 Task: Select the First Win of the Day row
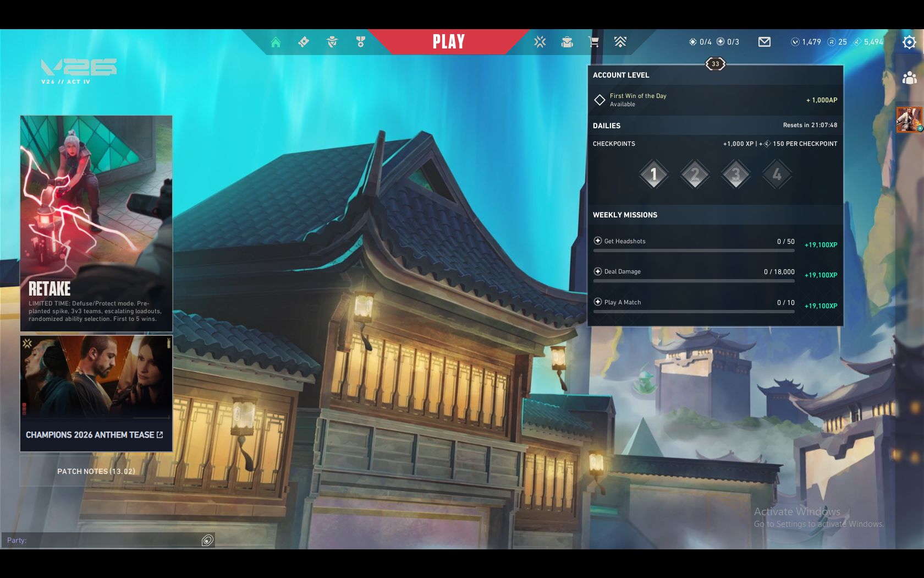(715, 100)
